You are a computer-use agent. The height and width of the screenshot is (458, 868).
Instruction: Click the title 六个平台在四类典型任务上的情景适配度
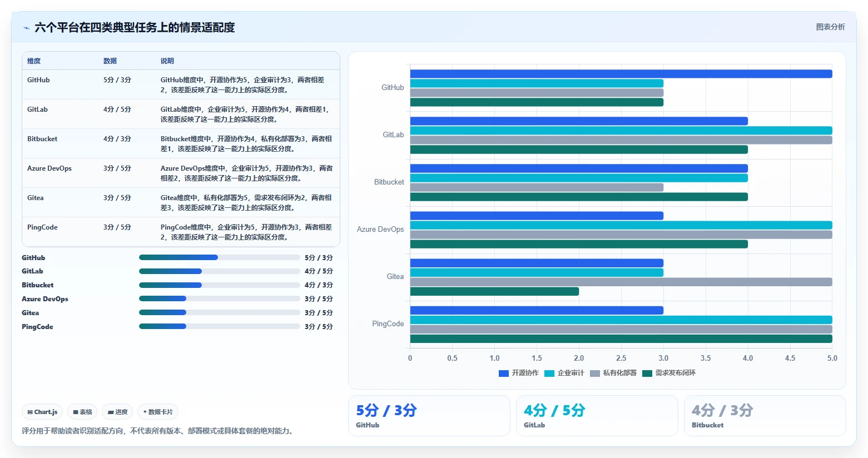[135, 27]
